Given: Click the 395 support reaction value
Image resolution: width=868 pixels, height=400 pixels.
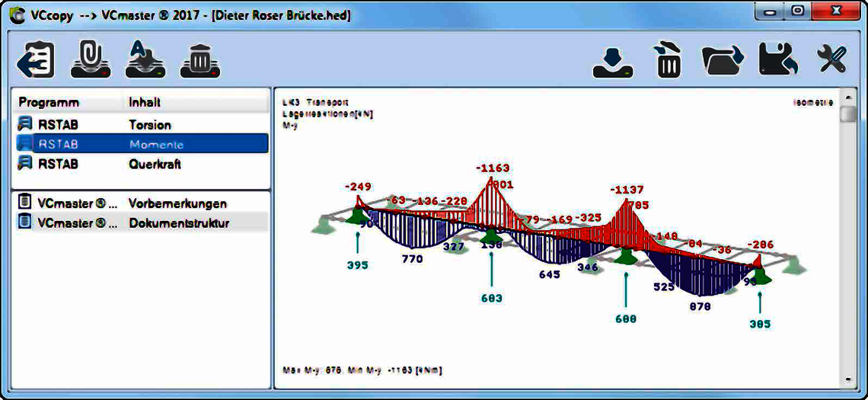Looking at the screenshot, I should tap(358, 265).
